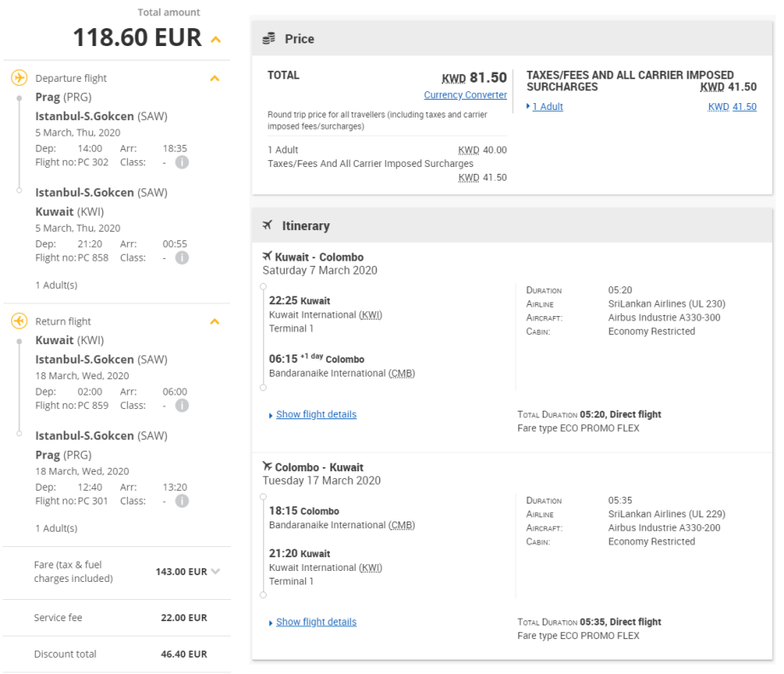
Task: Click the CMB abbreviation under 18:15 Colombo
Action: click(x=401, y=525)
